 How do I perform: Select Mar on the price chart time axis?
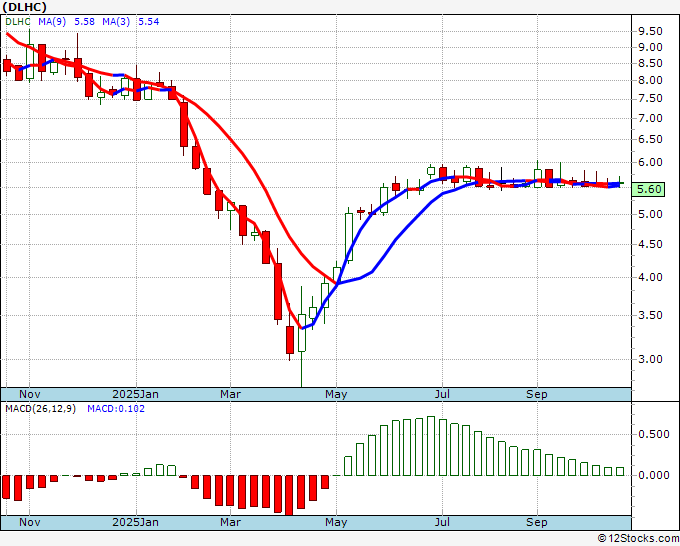(x=230, y=394)
